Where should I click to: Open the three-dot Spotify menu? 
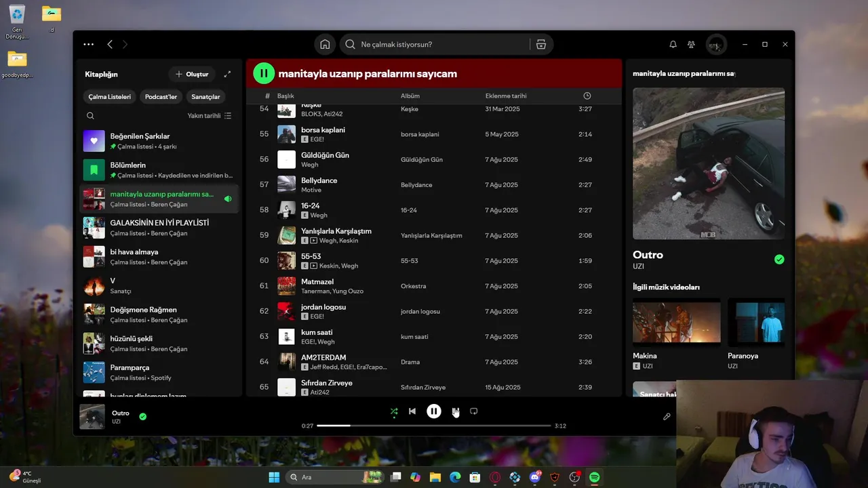[89, 44]
